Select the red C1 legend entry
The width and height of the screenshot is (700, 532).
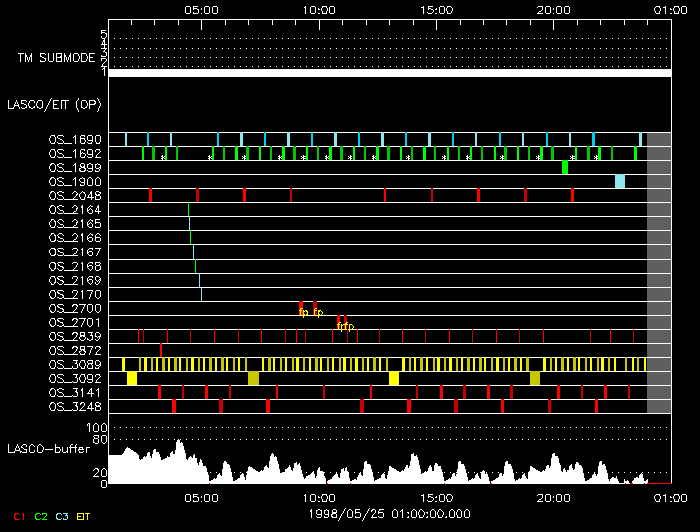click(19, 516)
